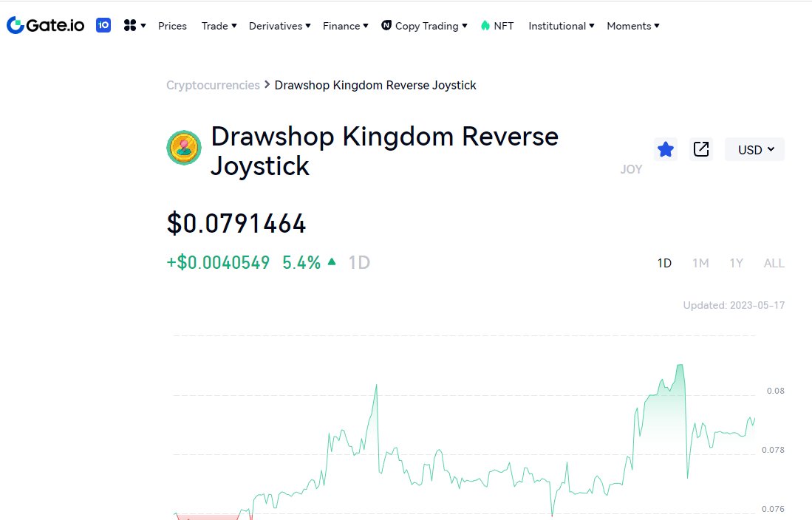Expand the Derivatives menu
812x520 pixels.
coord(279,26)
